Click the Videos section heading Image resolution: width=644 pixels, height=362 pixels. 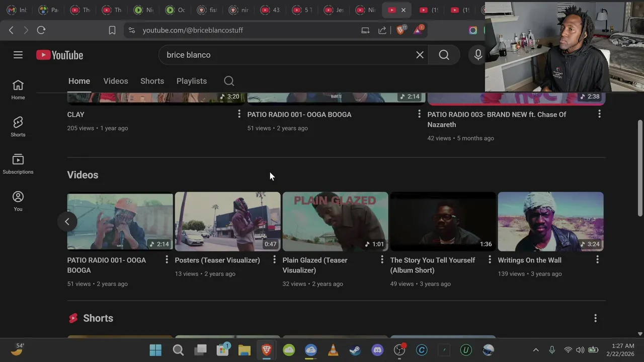coord(83,175)
